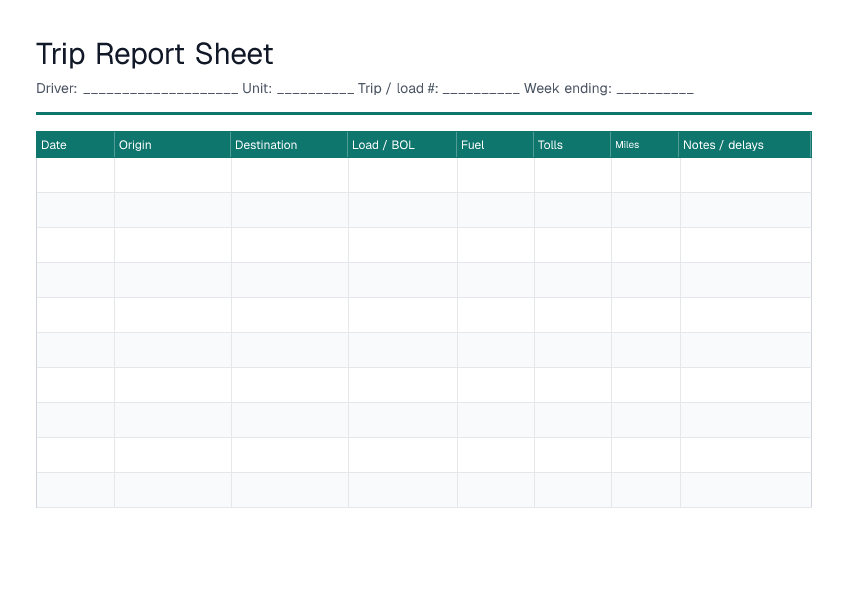Click the Unit: label

click(x=257, y=88)
